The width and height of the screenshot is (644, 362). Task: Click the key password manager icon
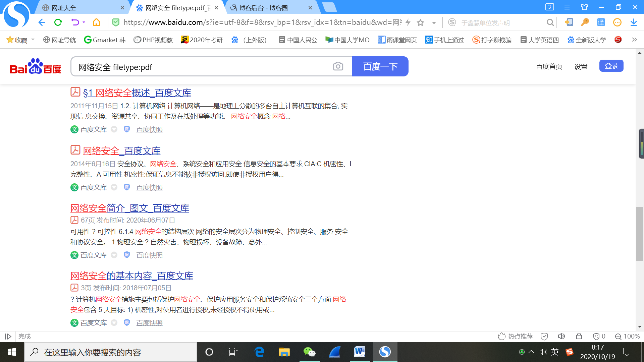pyautogui.click(x=585, y=22)
